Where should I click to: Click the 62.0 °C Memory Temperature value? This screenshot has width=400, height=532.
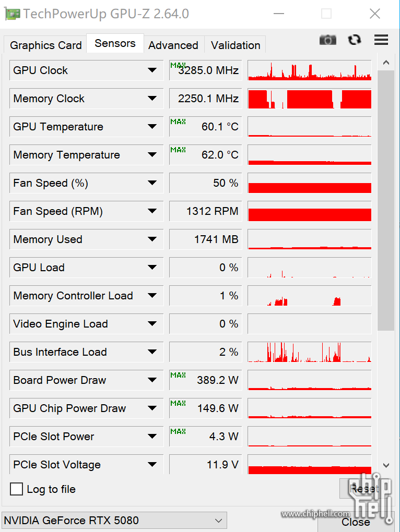coord(205,155)
